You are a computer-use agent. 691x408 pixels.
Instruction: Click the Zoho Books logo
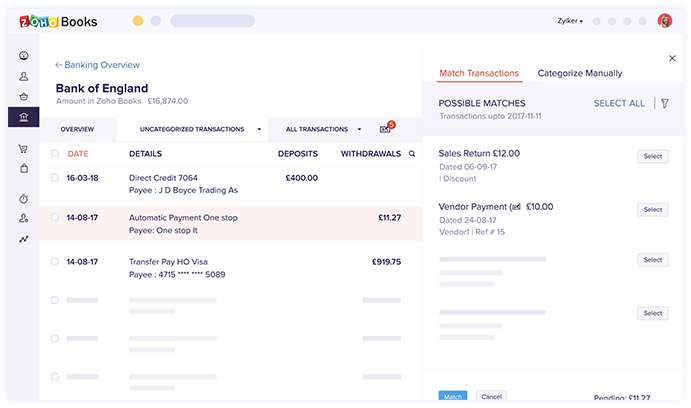pos(58,21)
